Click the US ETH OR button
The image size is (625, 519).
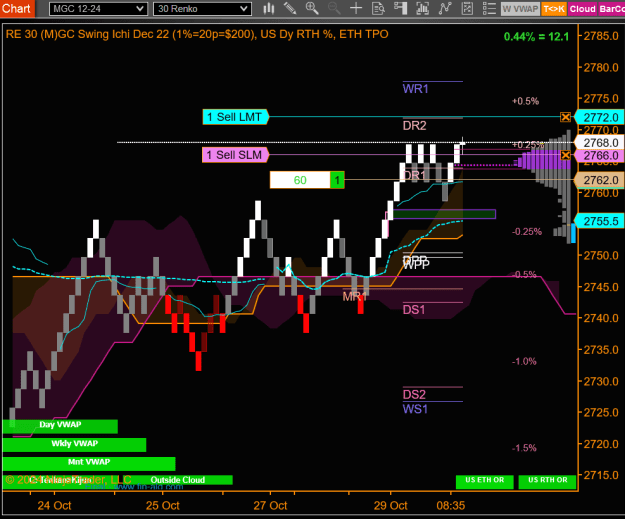click(x=484, y=481)
